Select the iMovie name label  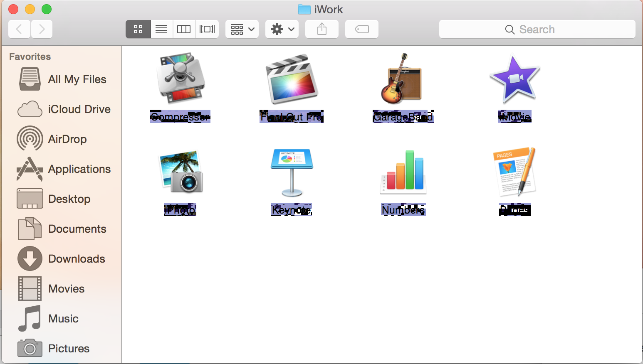(515, 117)
